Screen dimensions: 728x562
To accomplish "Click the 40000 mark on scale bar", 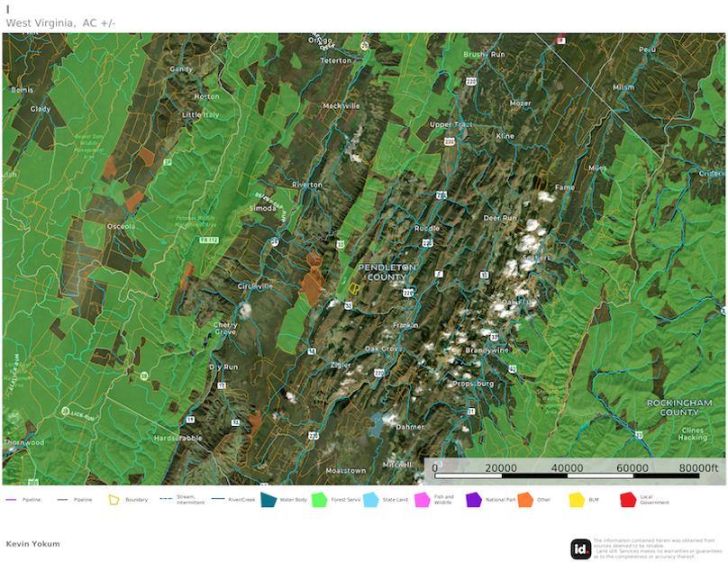I will click(566, 468).
